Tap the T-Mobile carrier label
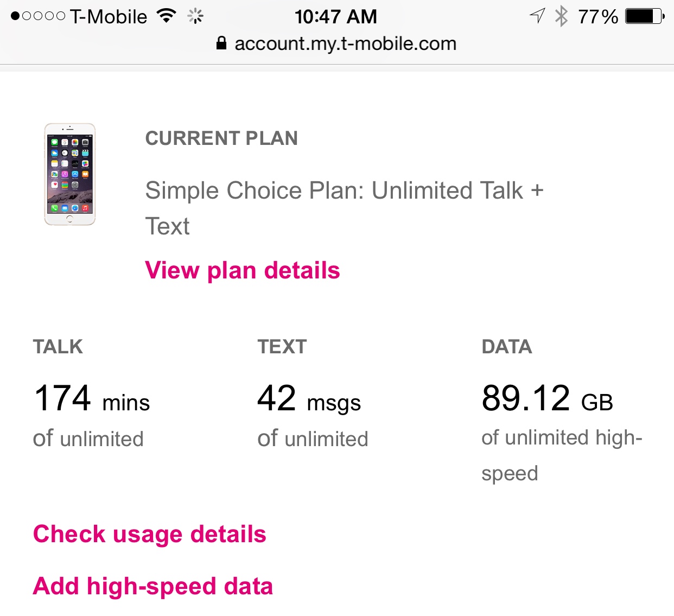 (x=109, y=17)
